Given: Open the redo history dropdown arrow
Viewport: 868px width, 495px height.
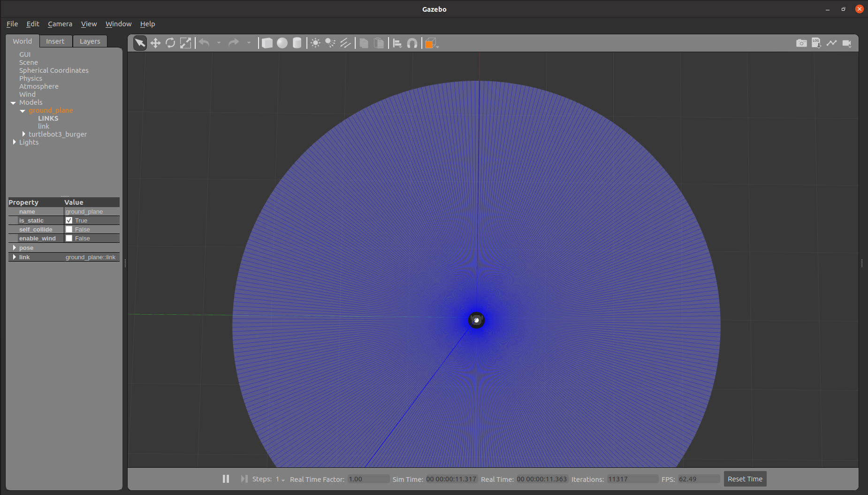Looking at the screenshot, I should click(x=249, y=43).
